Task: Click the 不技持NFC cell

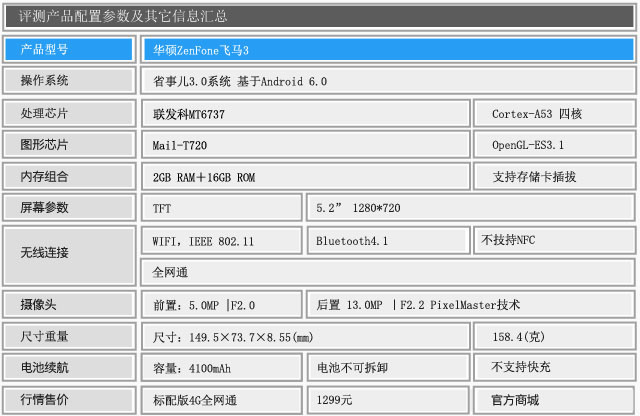Action: [x=554, y=240]
